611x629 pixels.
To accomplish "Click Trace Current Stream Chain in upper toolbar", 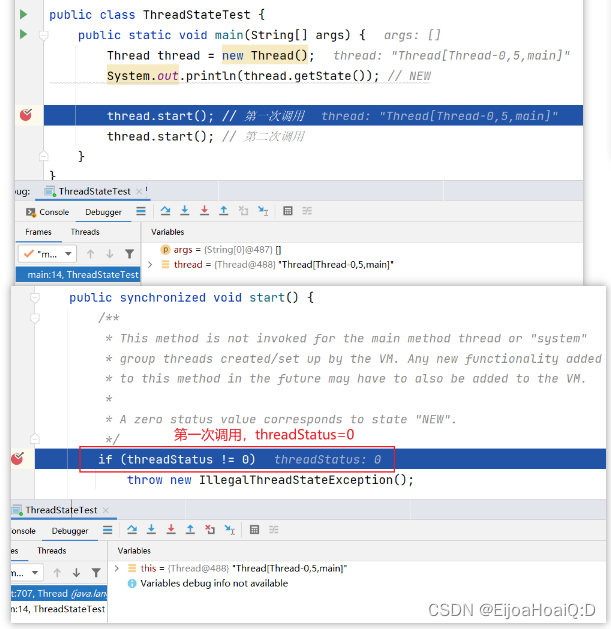I will pos(307,211).
